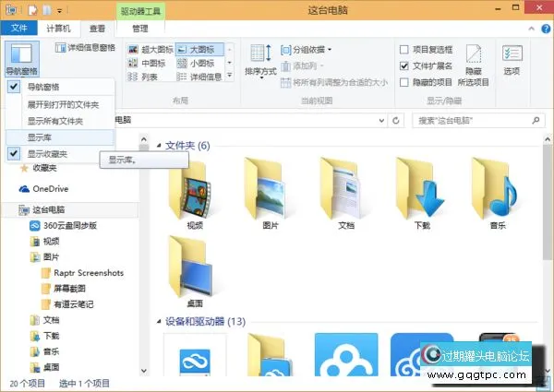Open the Baidu cloud drive thumbnail
554x392 pixels.
pyautogui.click(x=346, y=354)
